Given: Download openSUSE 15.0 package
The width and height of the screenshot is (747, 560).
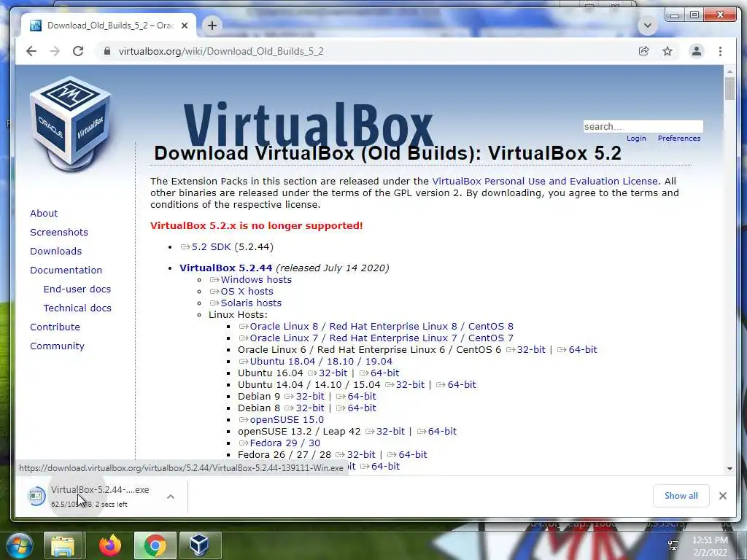Looking at the screenshot, I should pos(282,419).
